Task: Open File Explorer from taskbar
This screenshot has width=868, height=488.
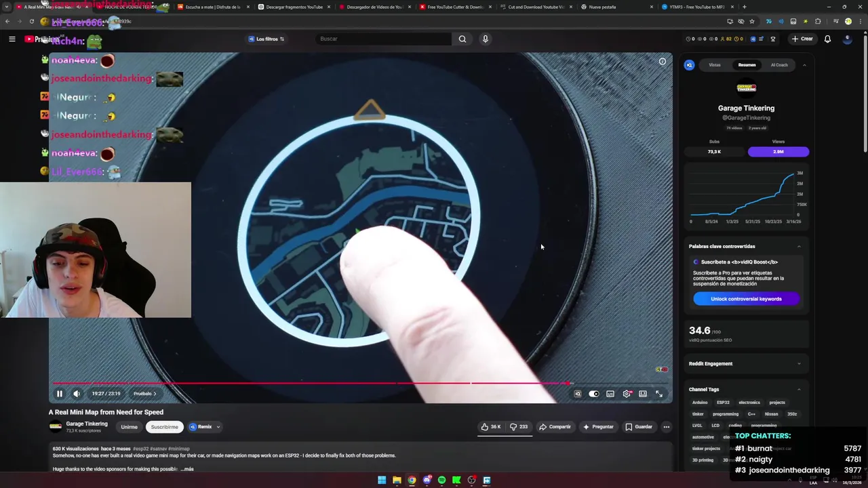Action: [x=397, y=481]
